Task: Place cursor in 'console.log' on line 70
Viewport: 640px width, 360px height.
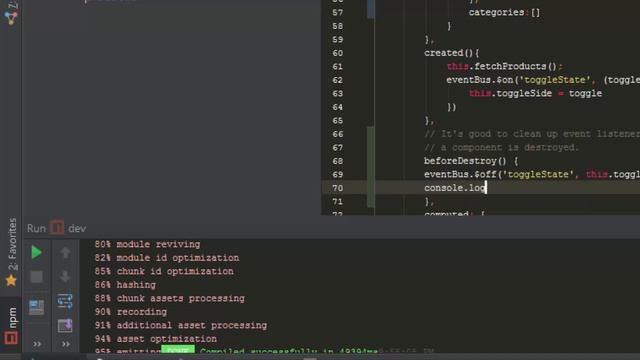Action: (x=455, y=188)
